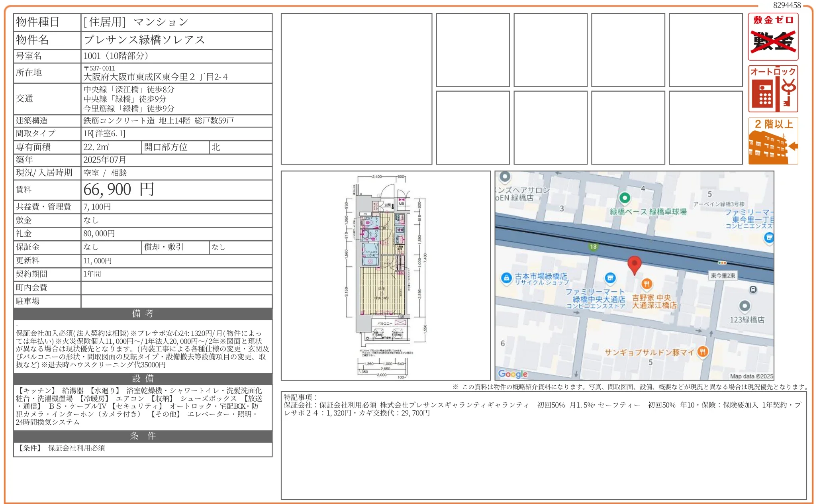Click the 敷金ゼロ badge icon
The height and width of the screenshot is (504, 819).
[x=773, y=37]
